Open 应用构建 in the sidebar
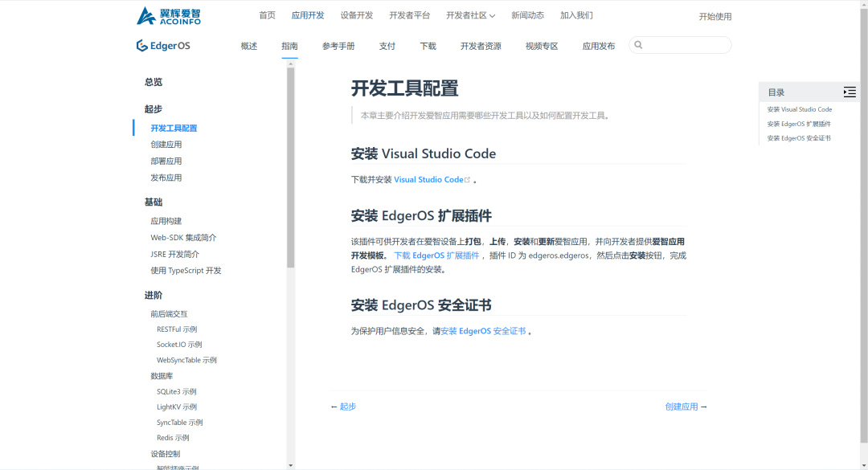This screenshot has height=470, width=868. tap(166, 221)
